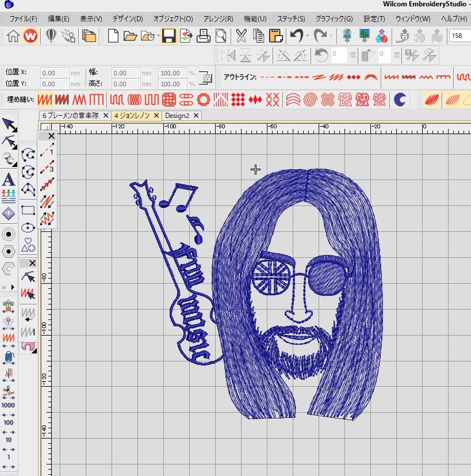Click the 高さ value field
The image size is (471, 476).
[126, 84]
